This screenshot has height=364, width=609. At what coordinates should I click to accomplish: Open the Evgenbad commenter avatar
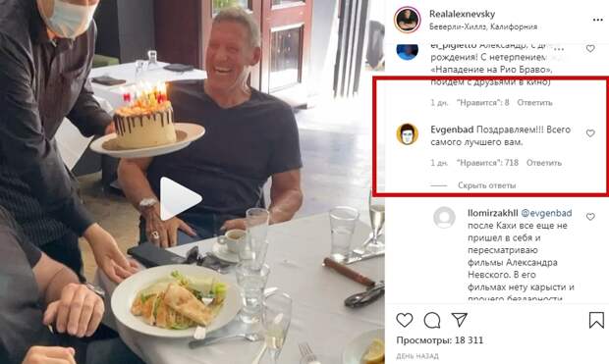tap(408, 134)
